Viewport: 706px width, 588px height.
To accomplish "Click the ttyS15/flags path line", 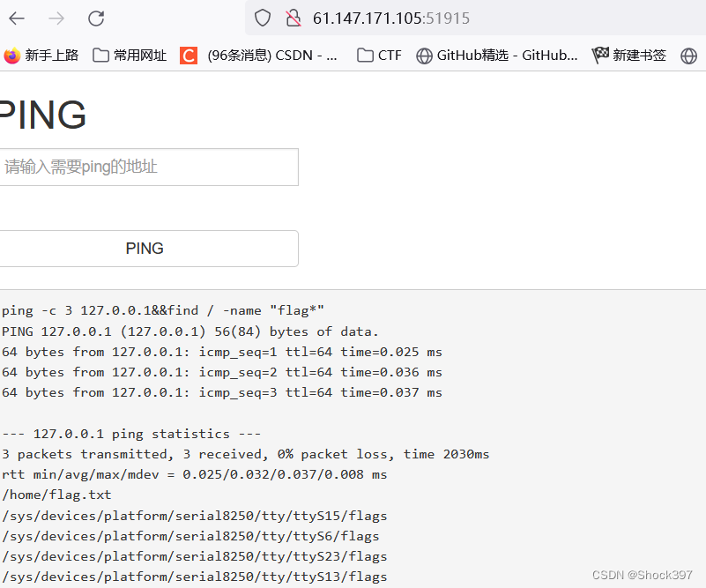I will tap(194, 516).
